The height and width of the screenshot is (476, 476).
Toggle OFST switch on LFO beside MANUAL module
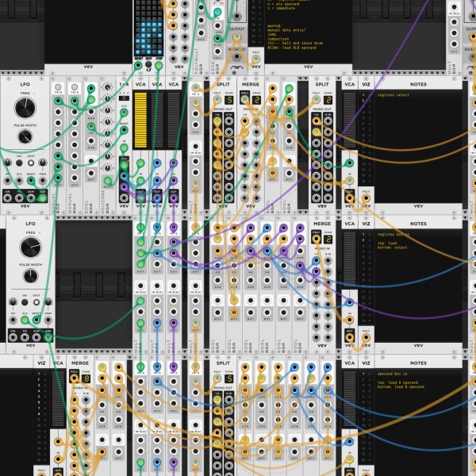point(31,163)
